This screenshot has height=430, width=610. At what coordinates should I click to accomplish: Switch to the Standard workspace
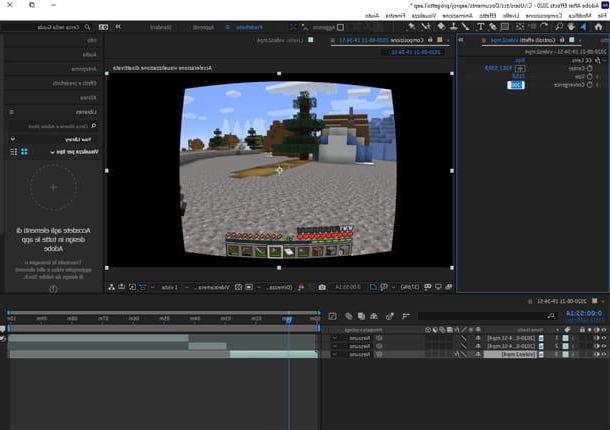161,27
